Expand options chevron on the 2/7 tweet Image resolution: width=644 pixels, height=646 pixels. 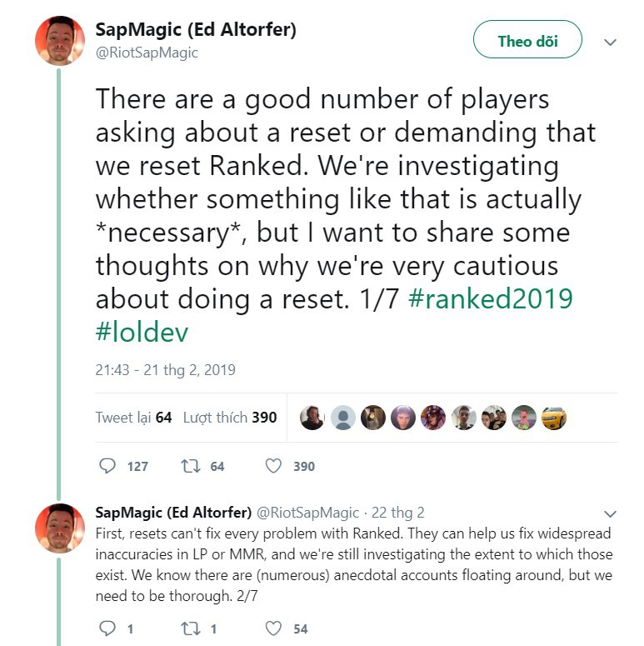tap(610, 513)
